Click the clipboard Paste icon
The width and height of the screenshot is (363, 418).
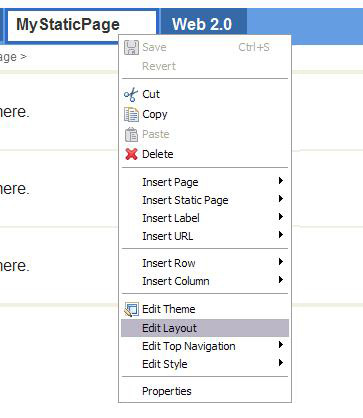click(131, 134)
